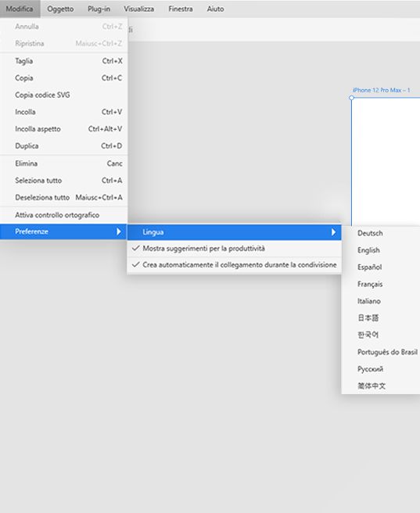Screen dimensions: 420x513
Task: Click the disabled Annulla entry
Action: tap(64, 27)
